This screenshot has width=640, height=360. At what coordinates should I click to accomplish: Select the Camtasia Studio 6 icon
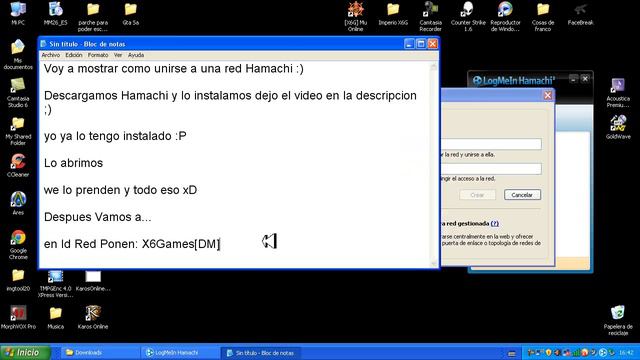[18, 93]
